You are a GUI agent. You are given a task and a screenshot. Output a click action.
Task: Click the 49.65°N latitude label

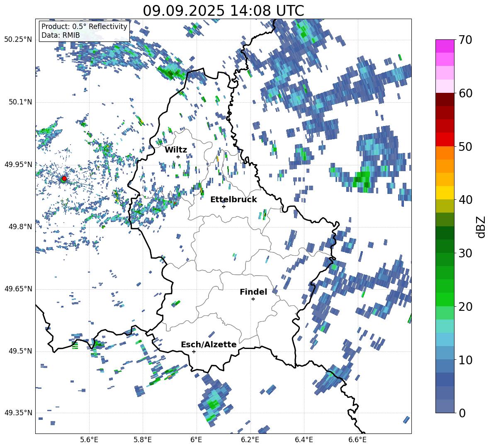click(x=18, y=288)
